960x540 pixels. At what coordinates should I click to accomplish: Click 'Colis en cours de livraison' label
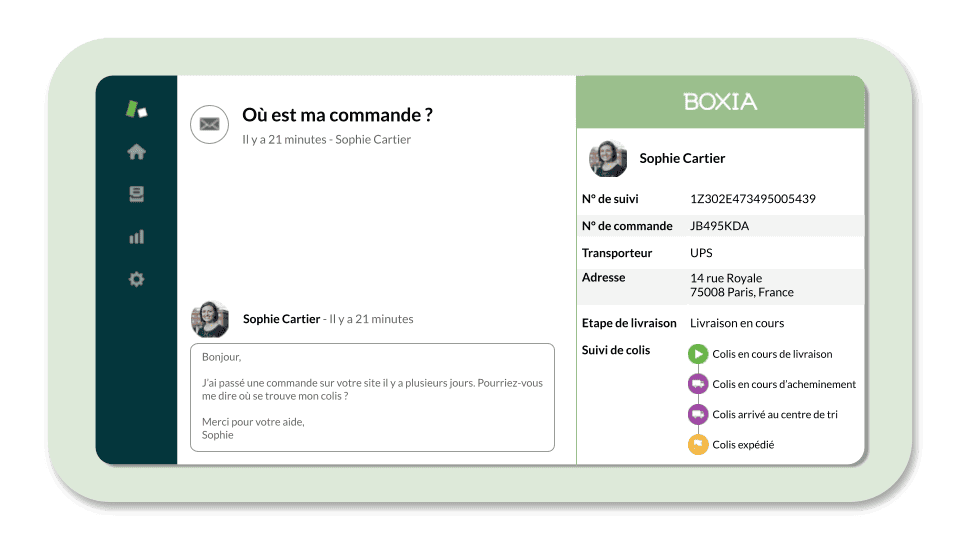click(x=772, y=354)
